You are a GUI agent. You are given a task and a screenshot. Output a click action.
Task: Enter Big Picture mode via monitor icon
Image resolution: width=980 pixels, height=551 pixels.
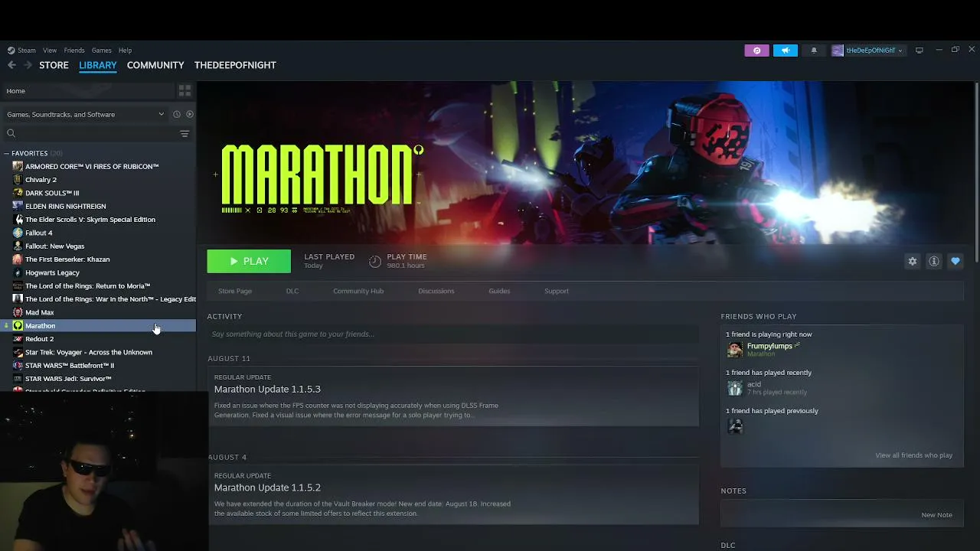click(x=919, y=51)
